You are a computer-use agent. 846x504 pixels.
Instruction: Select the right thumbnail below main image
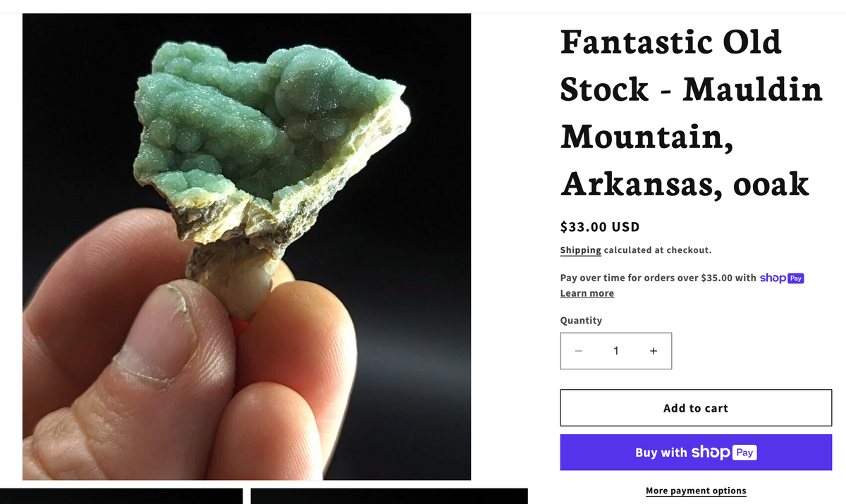389,496
